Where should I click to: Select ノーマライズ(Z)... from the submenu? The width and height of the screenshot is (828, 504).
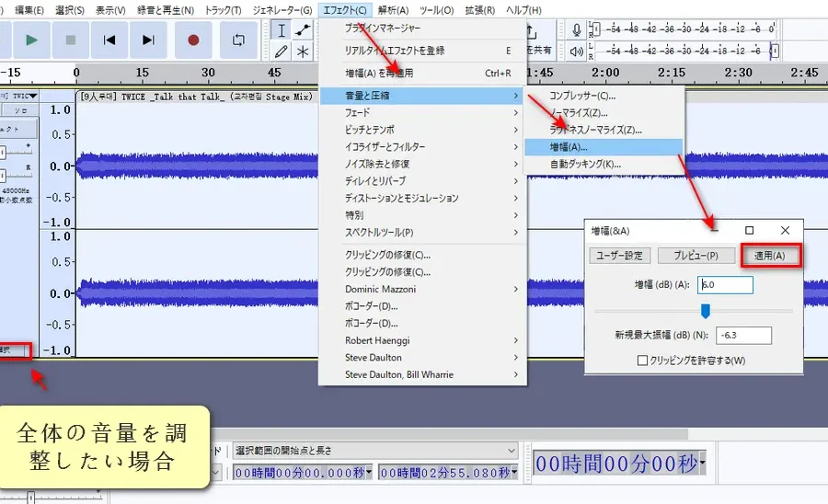point(604,113)
